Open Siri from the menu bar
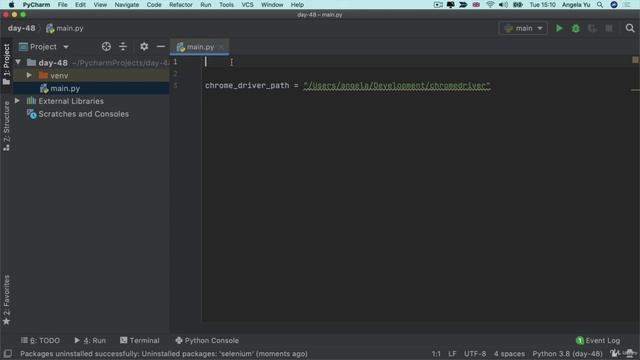The image size is (640, 360). pos(613,4)
